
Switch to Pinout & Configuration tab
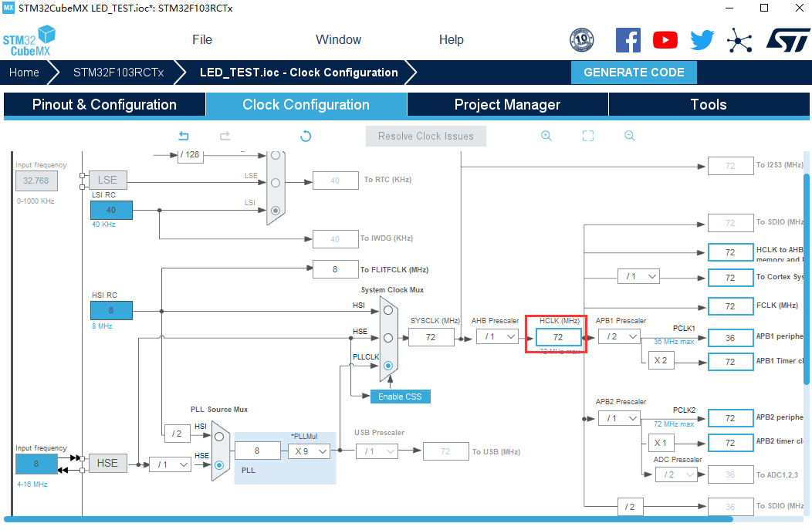[x=104, y=105]
